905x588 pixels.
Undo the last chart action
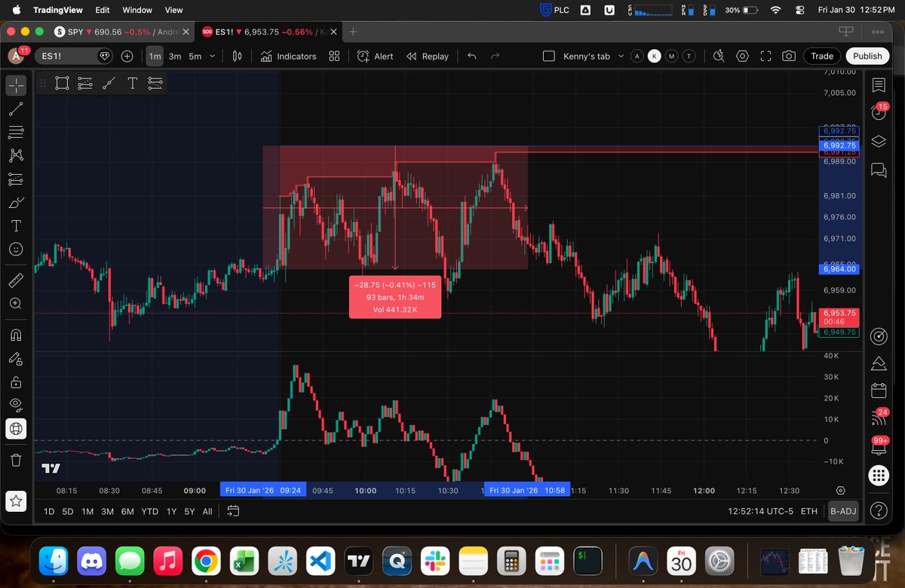pos(472,56)
